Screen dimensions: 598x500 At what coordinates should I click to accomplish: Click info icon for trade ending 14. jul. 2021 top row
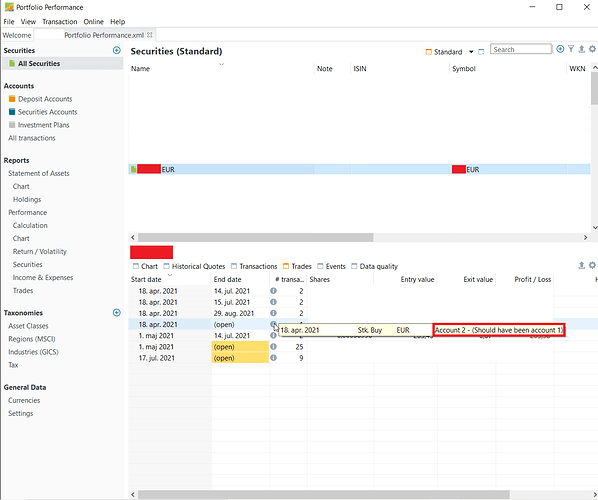(273, 291)
